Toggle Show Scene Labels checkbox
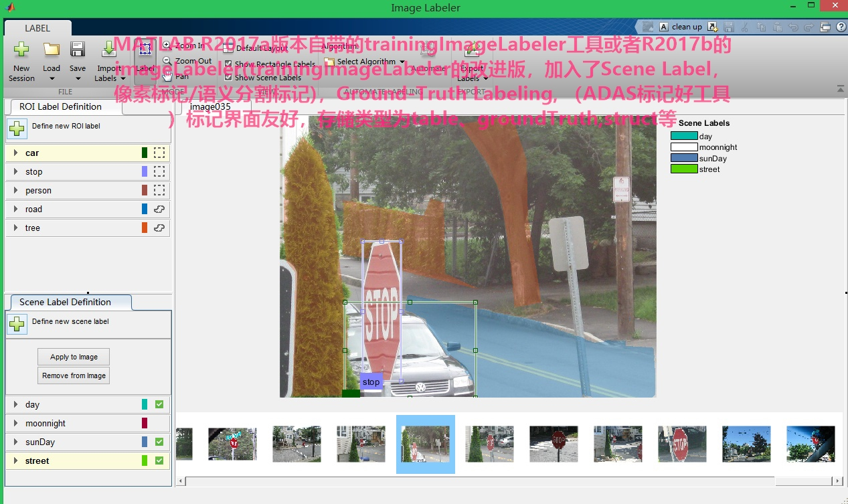The height and width of the screenshot is (504, 848). (x=228, y=78)
